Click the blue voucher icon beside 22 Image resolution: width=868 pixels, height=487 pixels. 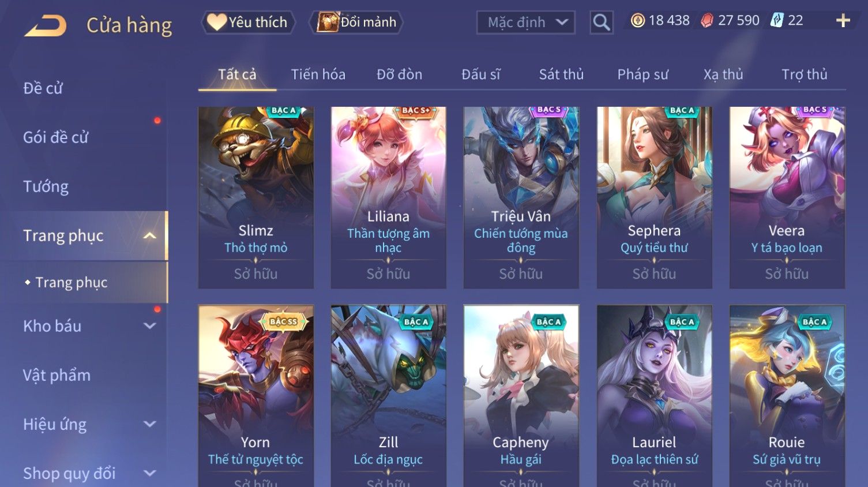(777, 21)
